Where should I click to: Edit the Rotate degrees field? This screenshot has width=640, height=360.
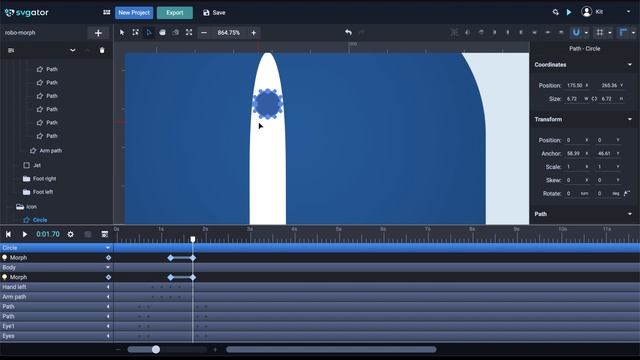click(607, 193)
